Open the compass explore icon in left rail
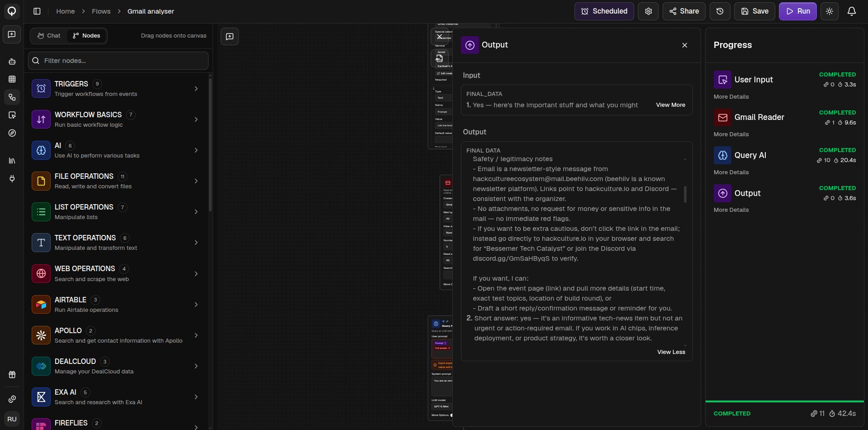Image resolution: width=868 pixels, height=430 pixels. 12,133
